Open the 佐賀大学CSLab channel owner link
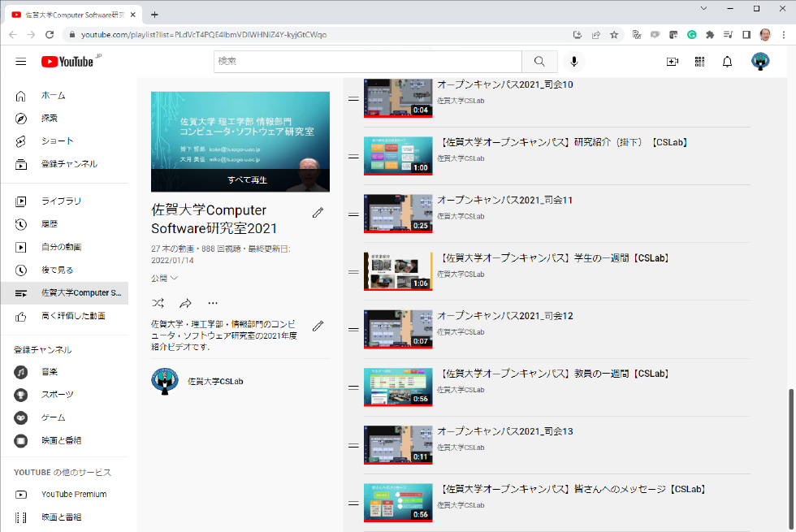Screen dimensions: 796x532 point(215,381)
